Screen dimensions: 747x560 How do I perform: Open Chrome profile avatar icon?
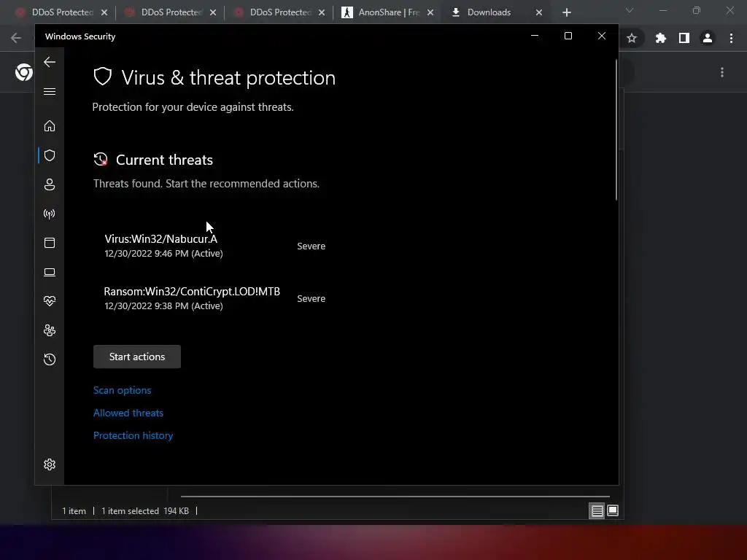(708, 38)
